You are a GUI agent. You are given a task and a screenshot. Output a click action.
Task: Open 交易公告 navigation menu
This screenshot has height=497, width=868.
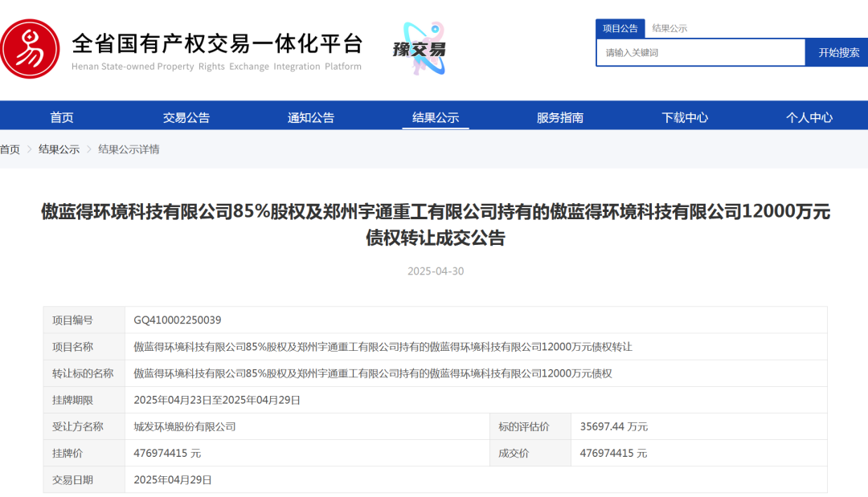click(x=186, y=117)
